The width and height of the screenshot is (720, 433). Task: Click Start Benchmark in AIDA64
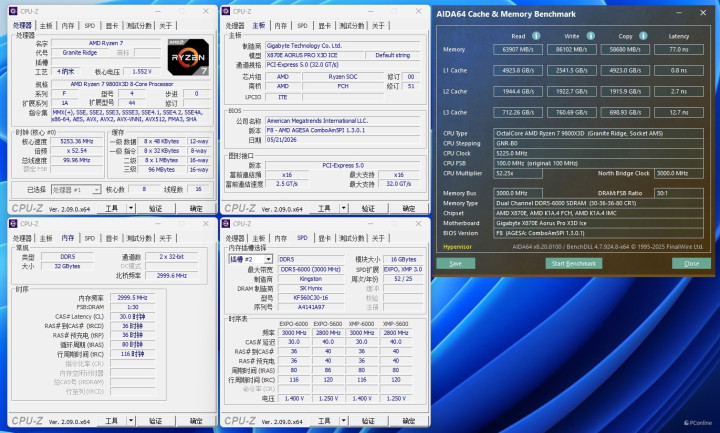click(x=574, y=263)
